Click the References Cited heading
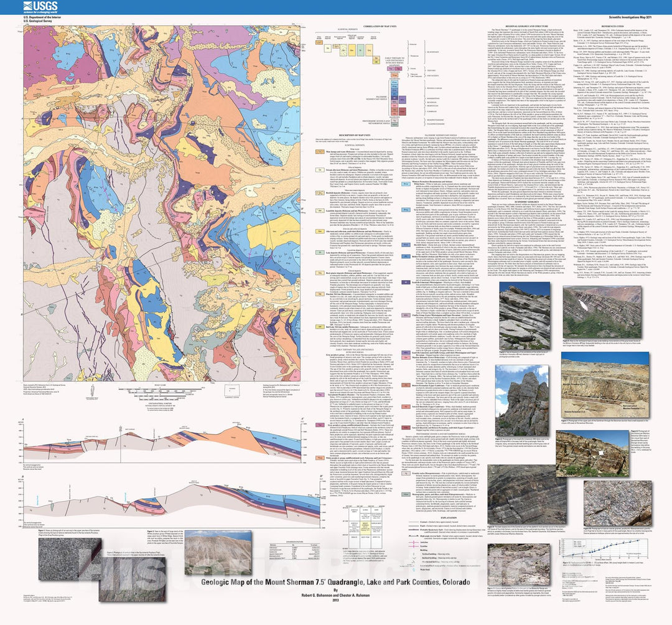This screenshot has height=625, width=672. coord(614,24)
